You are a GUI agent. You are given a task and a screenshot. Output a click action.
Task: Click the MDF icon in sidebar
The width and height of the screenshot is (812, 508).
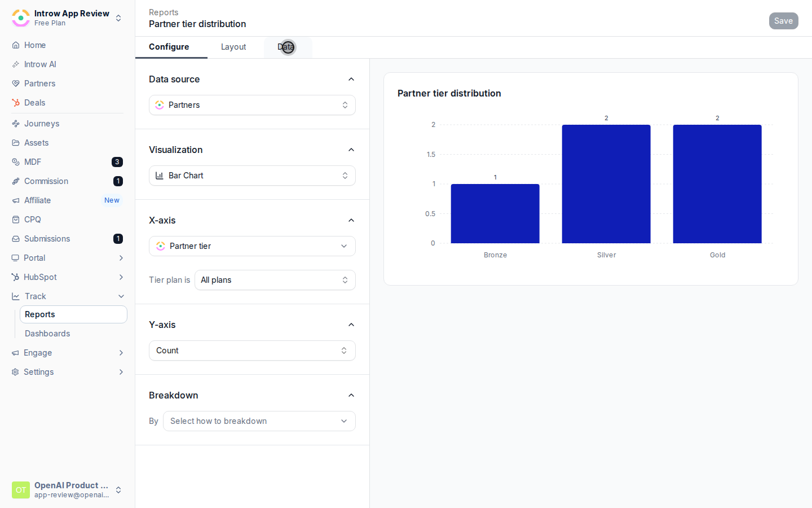point(16,162)
